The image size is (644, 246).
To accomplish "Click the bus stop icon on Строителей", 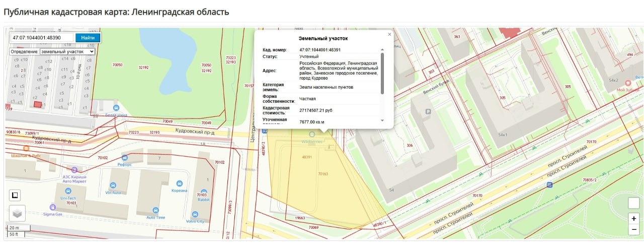I will point(550,185).
